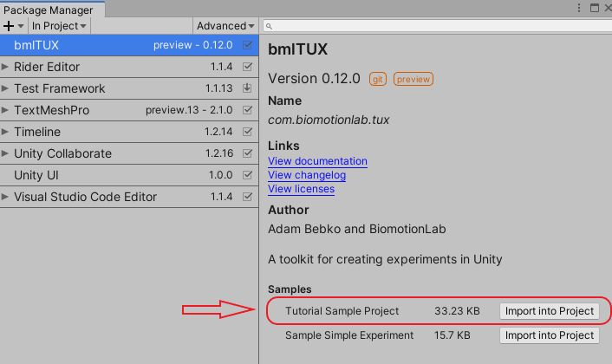Viewport: 612px width, 364px height.
Task: Open the View changelog link
Action: click(307, 175)
